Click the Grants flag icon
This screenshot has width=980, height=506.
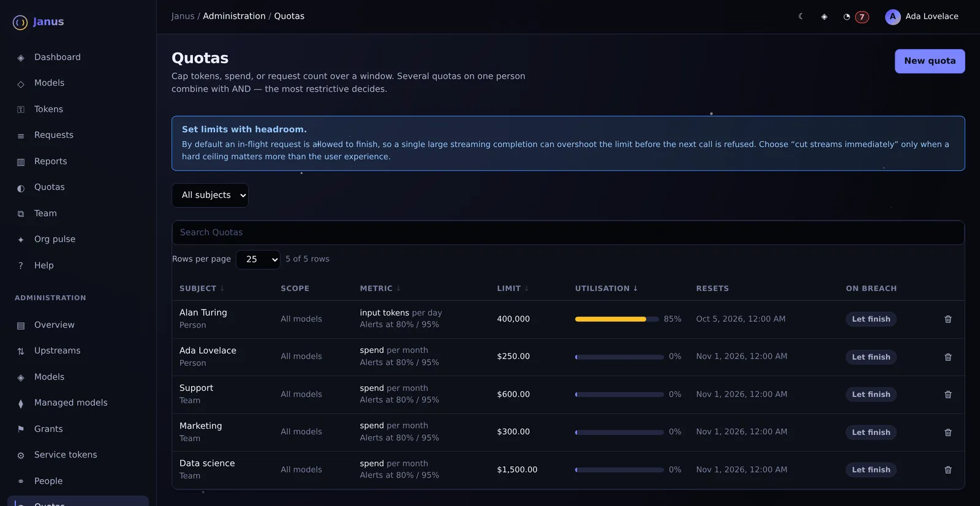tap(21, 429)
